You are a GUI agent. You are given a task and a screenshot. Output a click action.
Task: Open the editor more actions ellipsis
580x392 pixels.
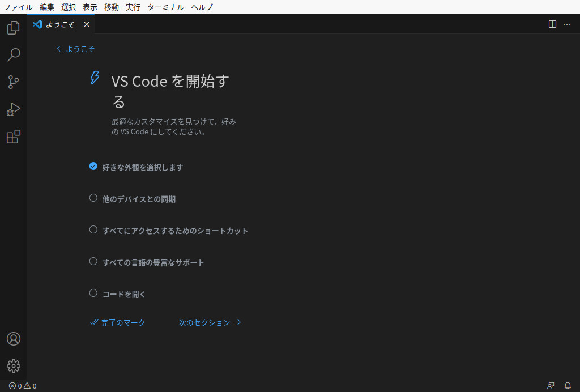(566, 24)
